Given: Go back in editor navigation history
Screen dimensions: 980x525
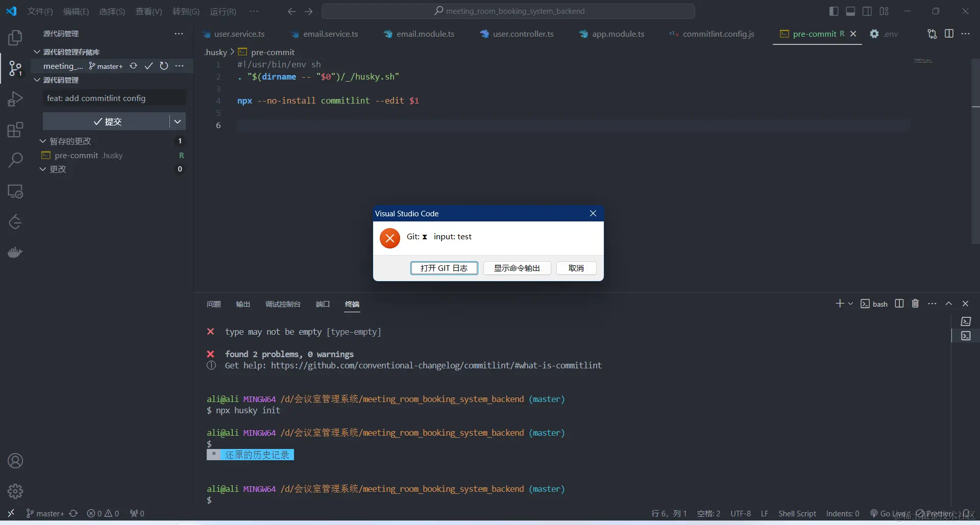Looking at the screenshot, I should 291,11.
